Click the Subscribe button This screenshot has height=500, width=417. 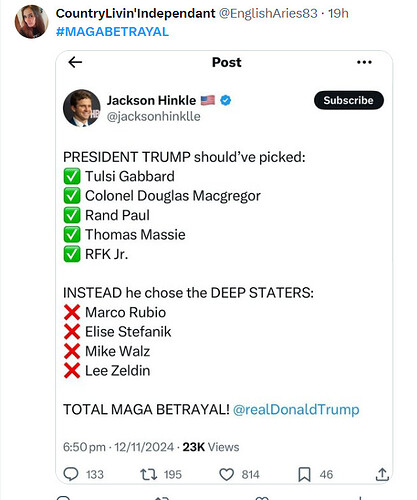point(349,100)
